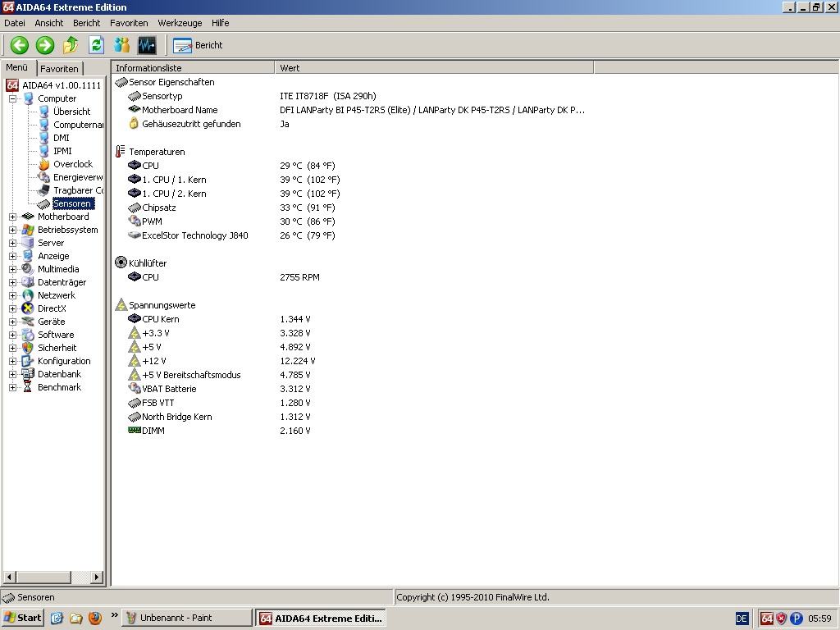Click the DIMM memory icon
Screen dimensions: 840x630
[x=134, y=430]
